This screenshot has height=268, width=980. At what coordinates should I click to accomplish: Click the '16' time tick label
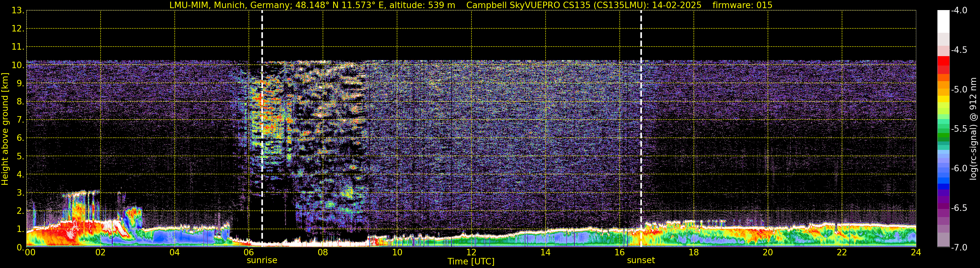[620, 252]
